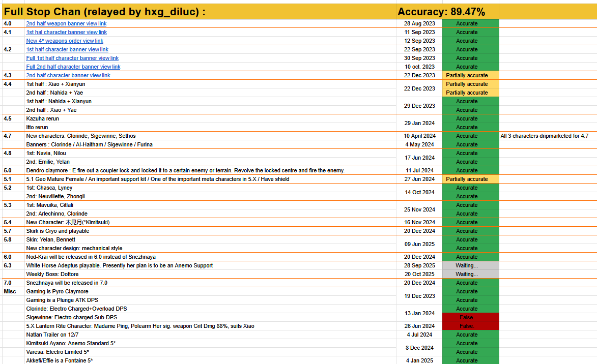Select '2nd: Neuvillette, Zhongli' cell
This screenshot has height=364, width=597.
tap(210, 197)
